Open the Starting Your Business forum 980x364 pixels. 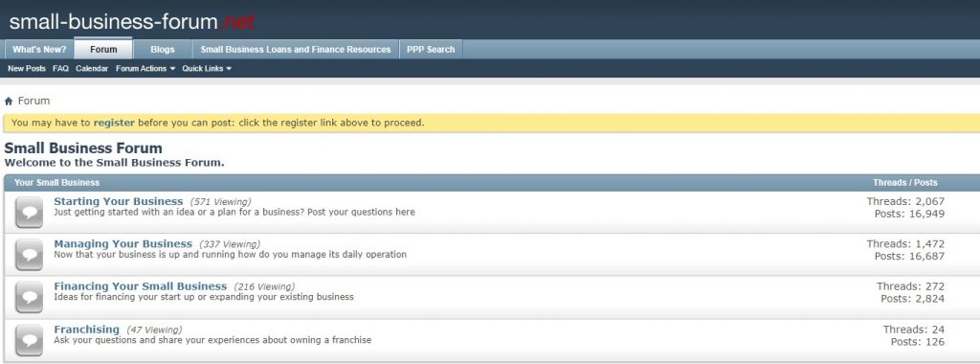coord(118,201)
